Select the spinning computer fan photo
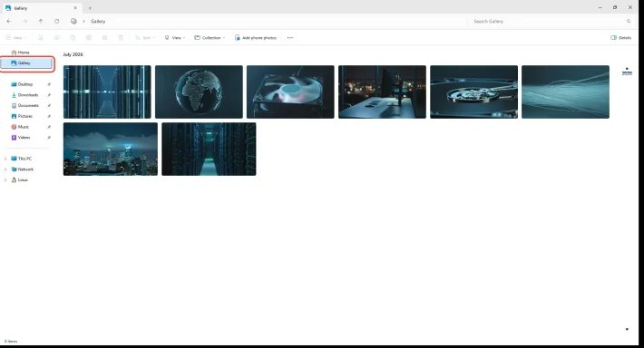The height and width of the screenshot is (348, 644). (290, 92)
